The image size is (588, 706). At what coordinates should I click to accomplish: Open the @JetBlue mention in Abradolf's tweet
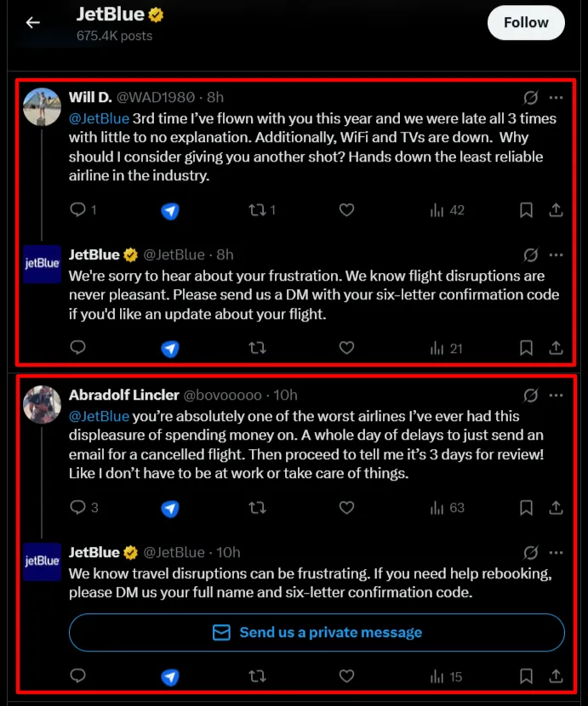click(x=99, y=416)
